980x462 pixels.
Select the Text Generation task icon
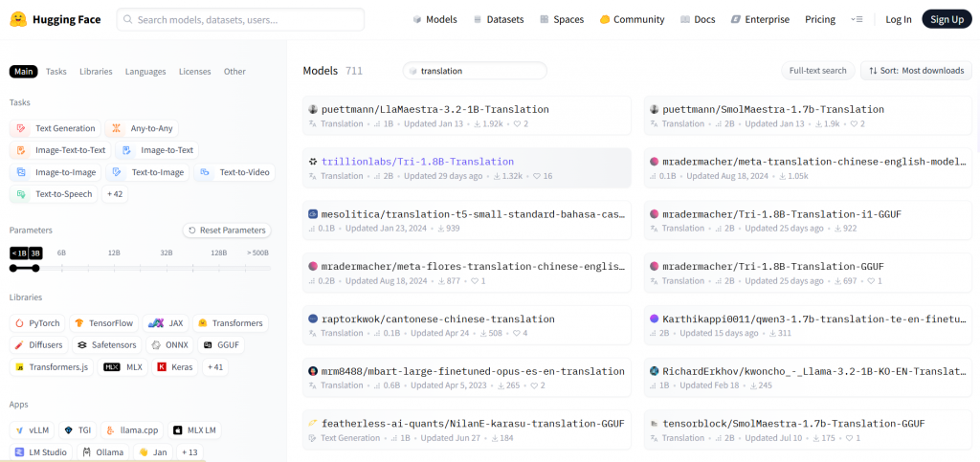click(22, 128)
